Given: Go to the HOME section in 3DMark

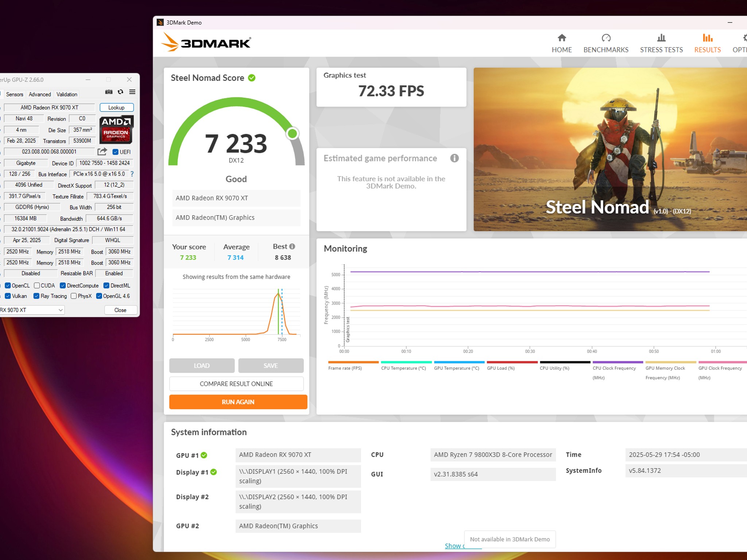Looking at the screenshot, I should [561, 43].
